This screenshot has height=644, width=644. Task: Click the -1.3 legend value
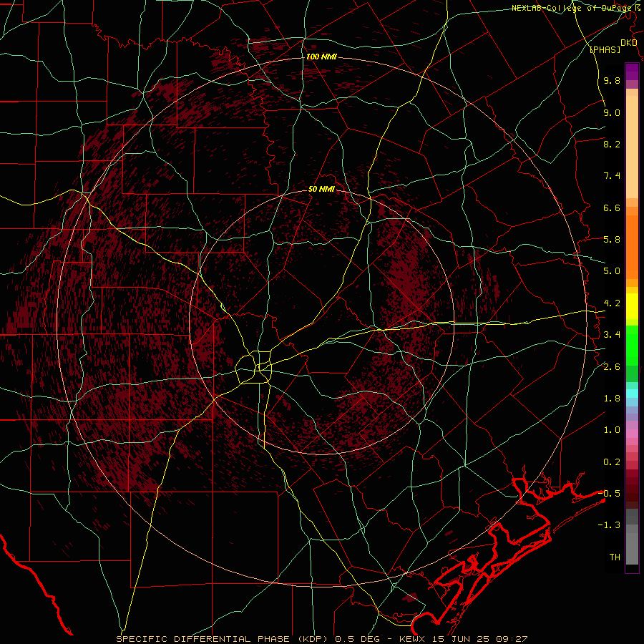coord(609,525)
